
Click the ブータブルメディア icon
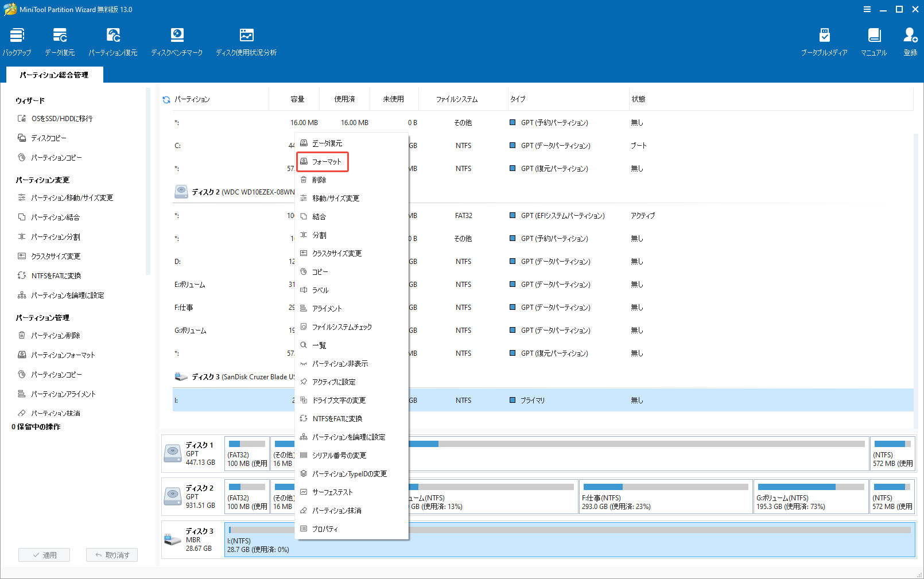tap(825, 40)
